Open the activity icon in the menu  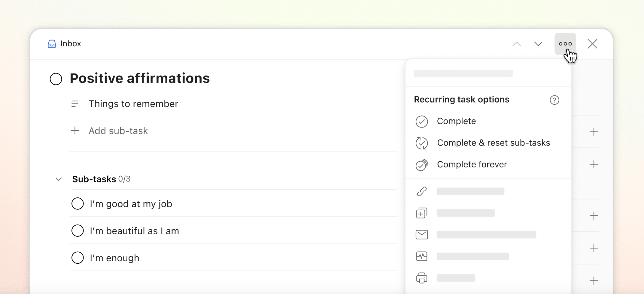click(x=422, y=256)
